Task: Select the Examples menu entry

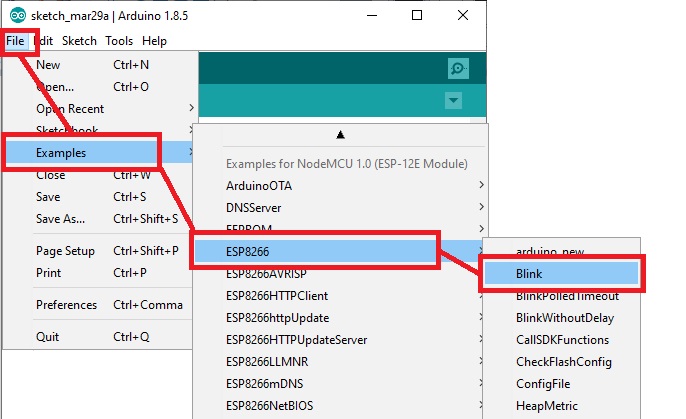Action: [x=98, y=153]
